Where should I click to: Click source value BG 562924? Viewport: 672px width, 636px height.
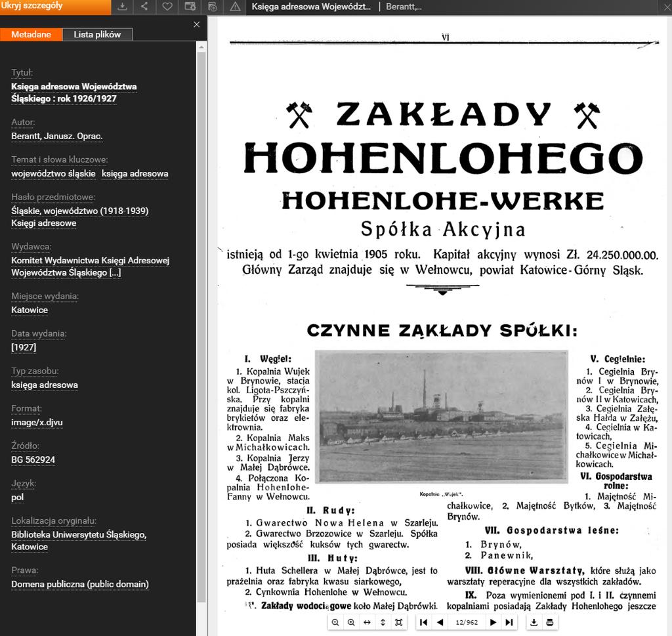tap(33, 460)
